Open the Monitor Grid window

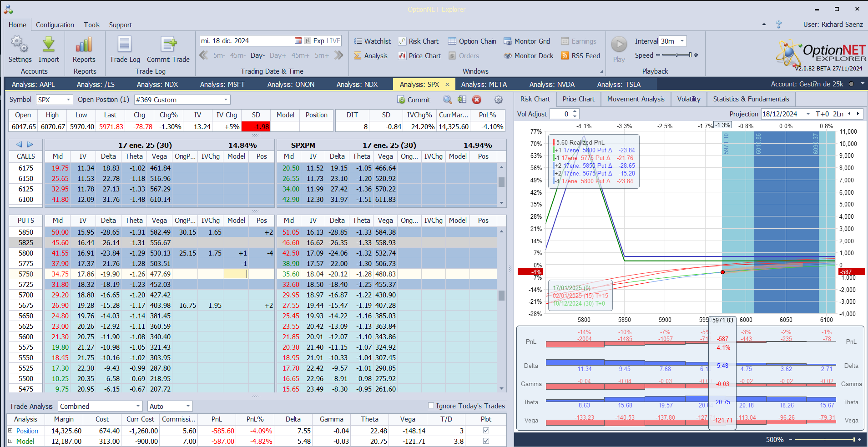pos(527,41)
